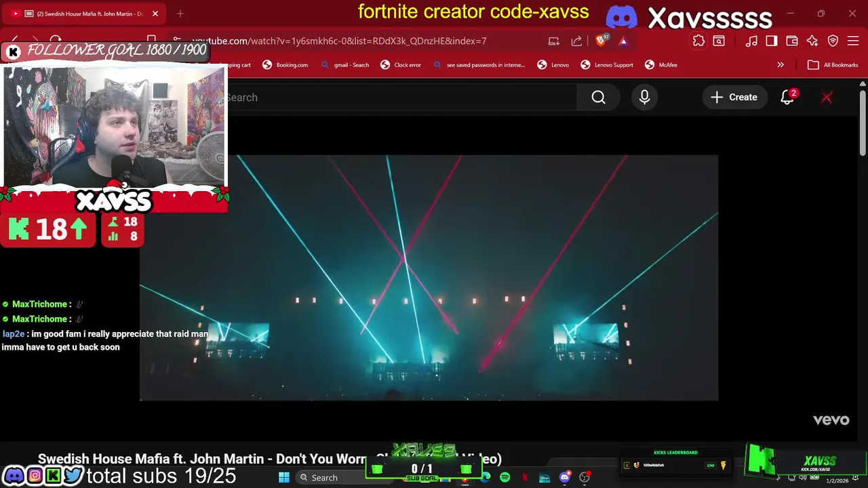The width and height of the screenshot is (868, 488).
Task: Click the install app icon in address bar
Action: pos(554,41)
